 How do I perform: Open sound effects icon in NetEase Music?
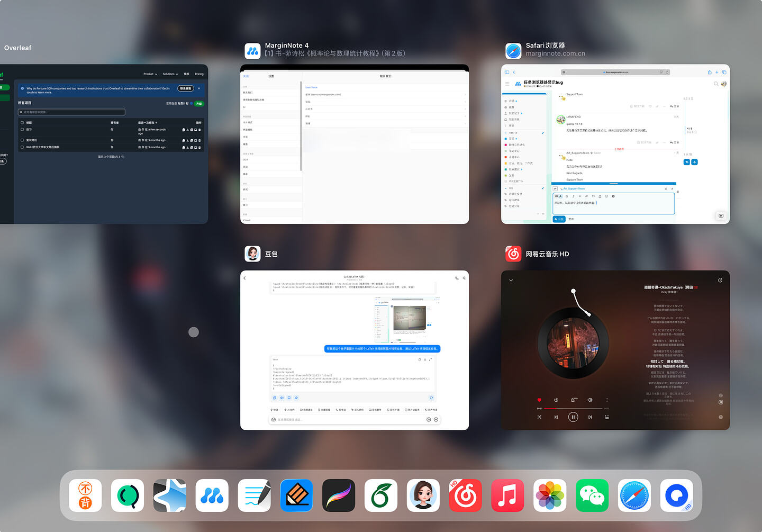click(x=590, y=400)
